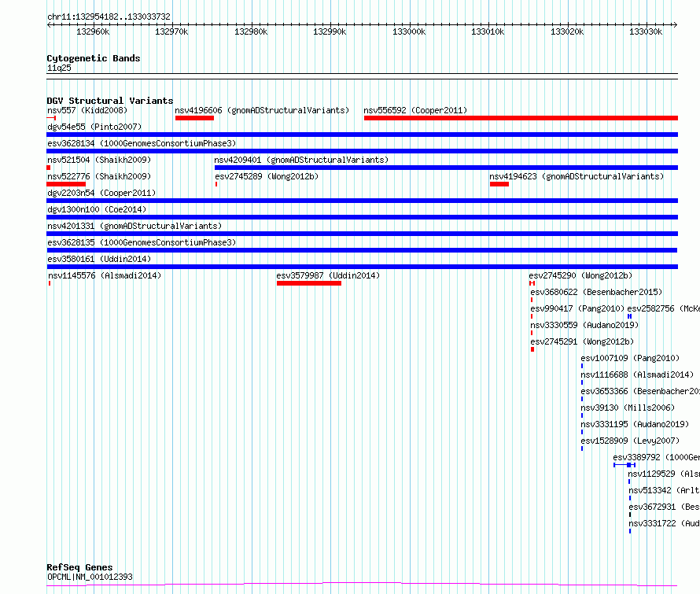Viewport: 700px width, 594px height.
Task: Select nsv521504 (Shaikh2009) variant label
Action: (x=99, y=160)
